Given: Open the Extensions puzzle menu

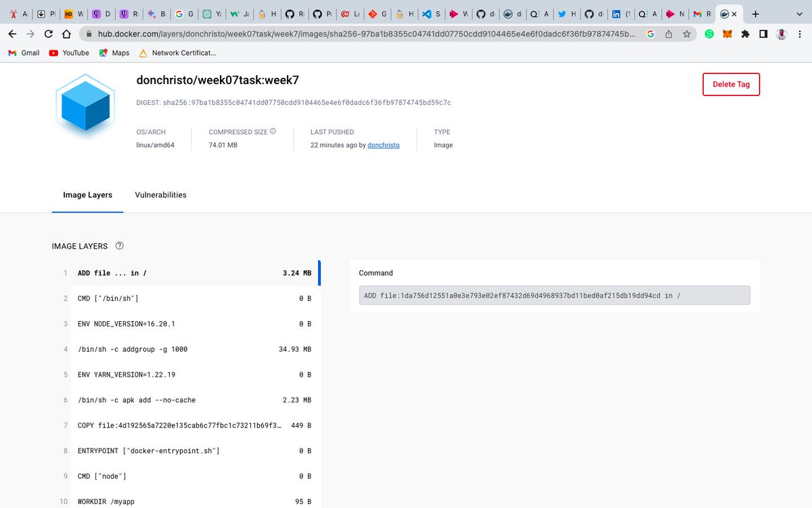Looking at the screenshot, I should pyautogui.click(x=745, y=34).
